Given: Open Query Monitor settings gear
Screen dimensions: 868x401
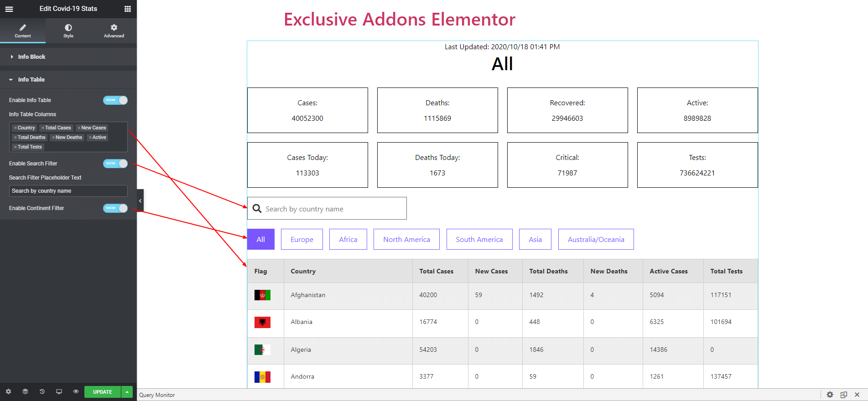Looking at the screenshot, I should point(830,395).
